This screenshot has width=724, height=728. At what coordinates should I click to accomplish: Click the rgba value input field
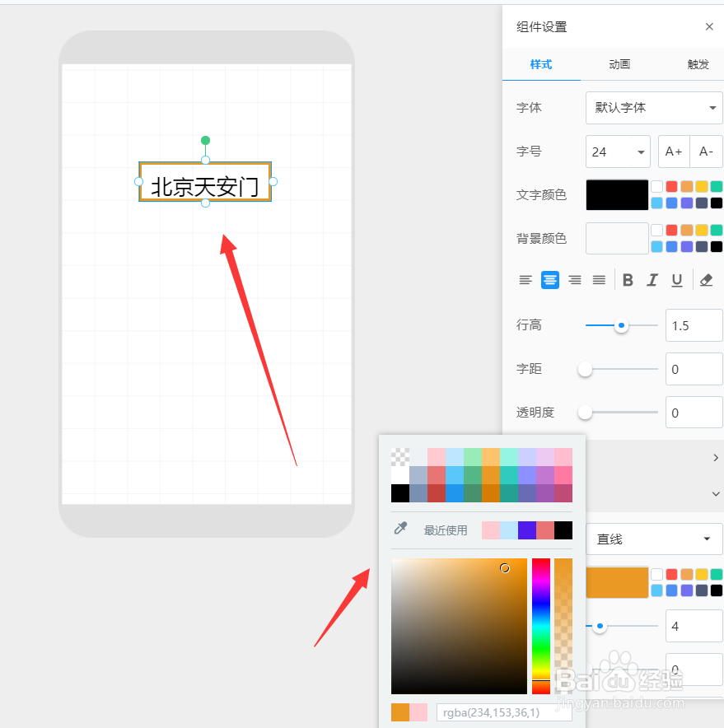tap(504, 712)
